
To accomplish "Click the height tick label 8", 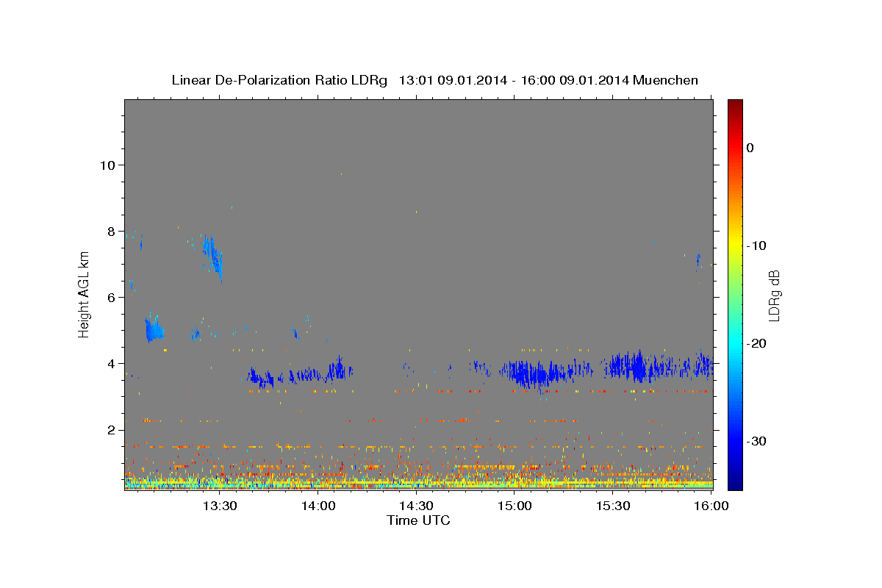I will click(x=111, y=231).
